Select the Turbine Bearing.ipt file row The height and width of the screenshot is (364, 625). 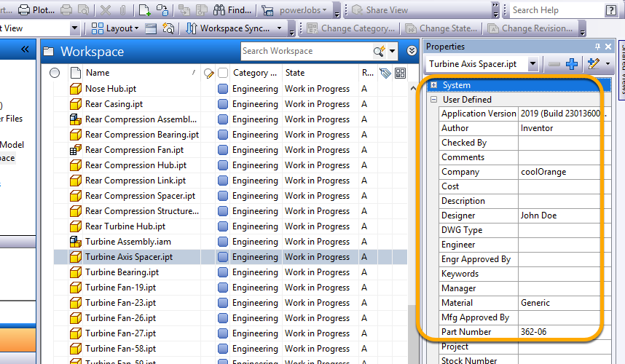click(120, 272)
